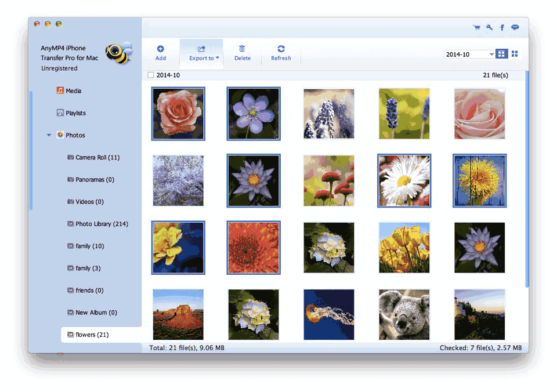Select the sunset hillside landscape photo
This screenshot has width=557, height=392.
click(x=480, y=315)
